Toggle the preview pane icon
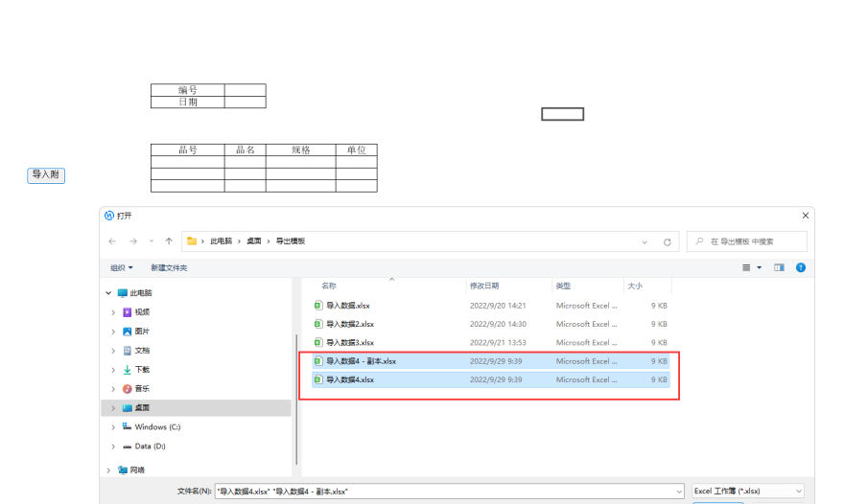This screenshot has width=844, height=504. coord(779,267)
